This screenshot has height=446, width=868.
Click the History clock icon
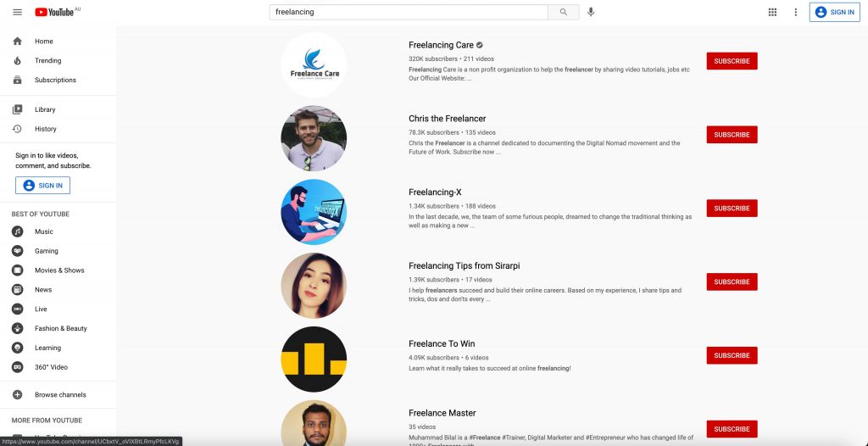click(17, 129)
